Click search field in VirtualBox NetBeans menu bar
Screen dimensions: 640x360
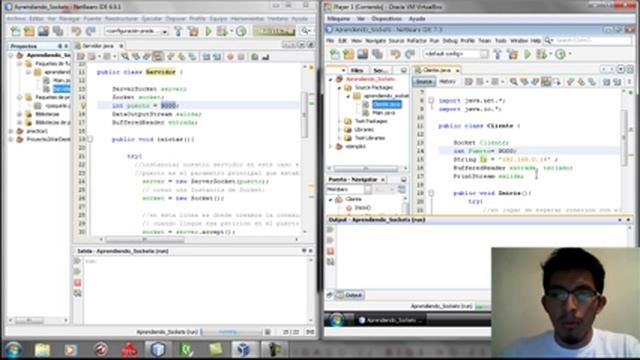click(593, 41)
